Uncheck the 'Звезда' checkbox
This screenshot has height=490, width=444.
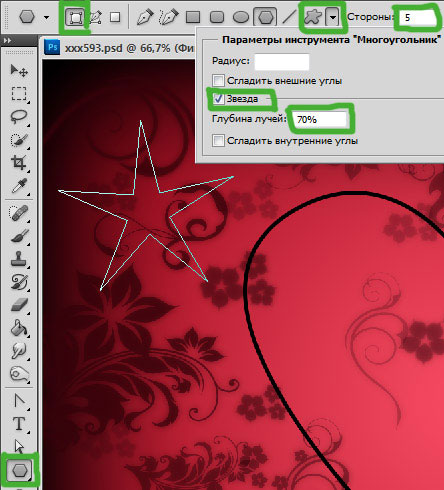(x=218, y=99)
